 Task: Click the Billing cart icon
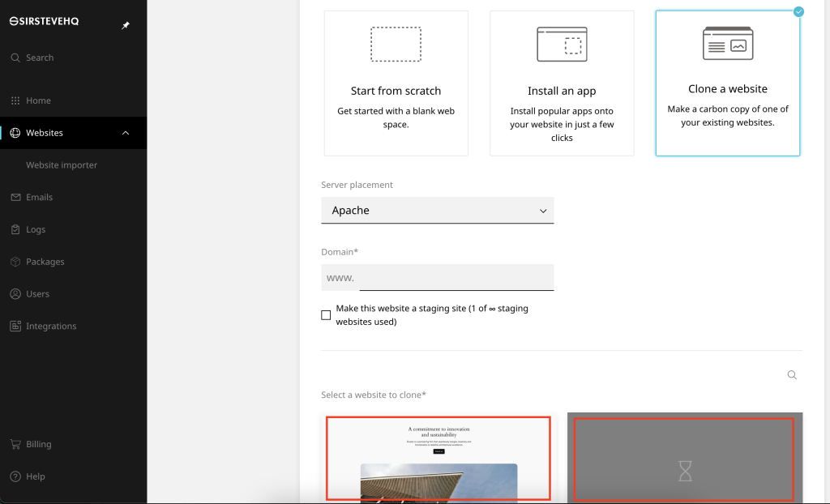pyautogui.click(x=15, y=445)
